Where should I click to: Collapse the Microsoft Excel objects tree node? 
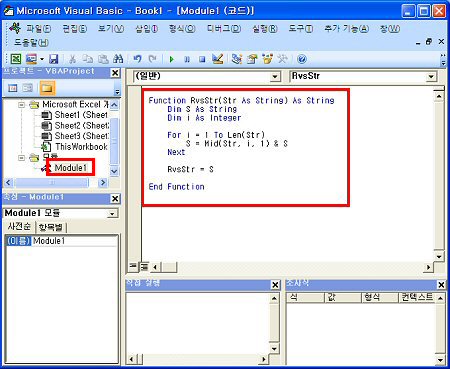(21, 105)
